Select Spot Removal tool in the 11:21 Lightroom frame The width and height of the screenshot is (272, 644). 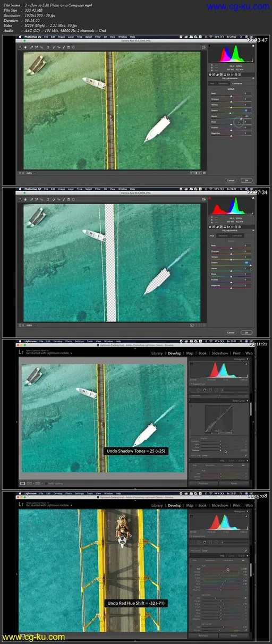(x=199, y=390)
